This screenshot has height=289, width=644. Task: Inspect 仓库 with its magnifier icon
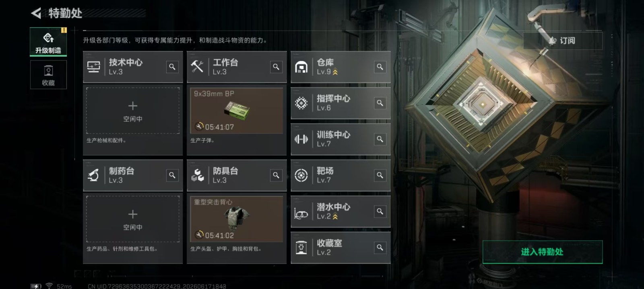(380, 67)
